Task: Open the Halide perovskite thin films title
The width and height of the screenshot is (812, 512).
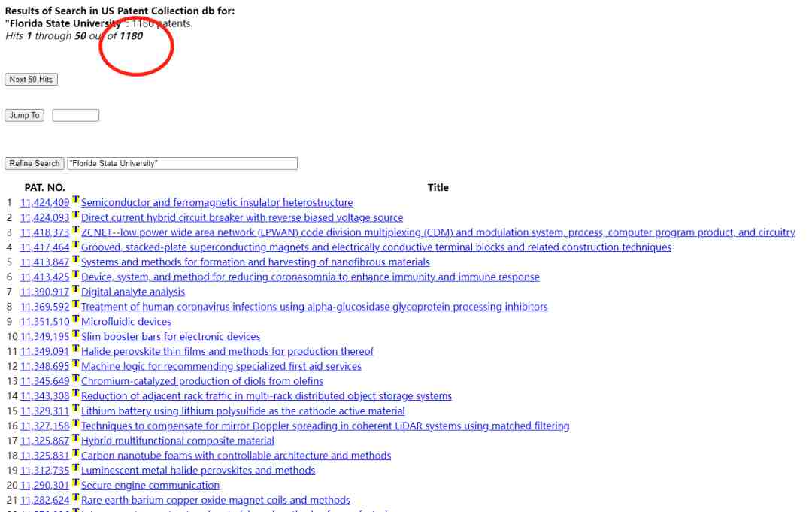Action: click(227, 352)
